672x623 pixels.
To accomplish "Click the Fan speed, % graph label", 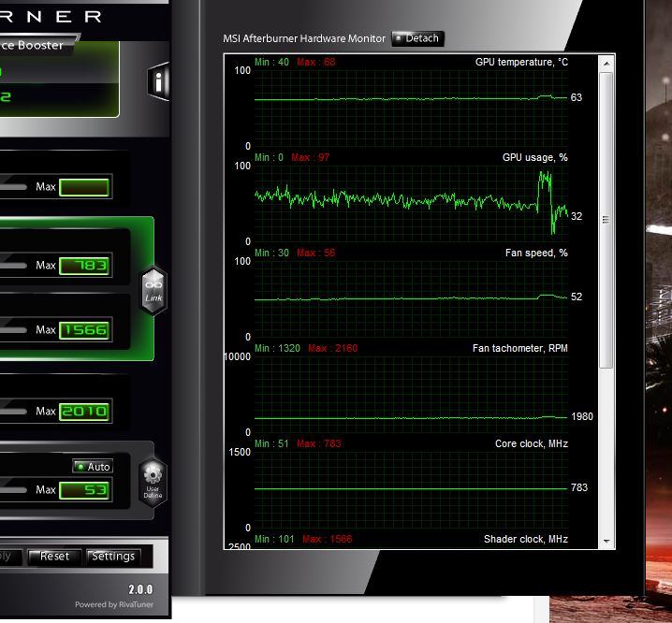I will (x=536, y=254).
